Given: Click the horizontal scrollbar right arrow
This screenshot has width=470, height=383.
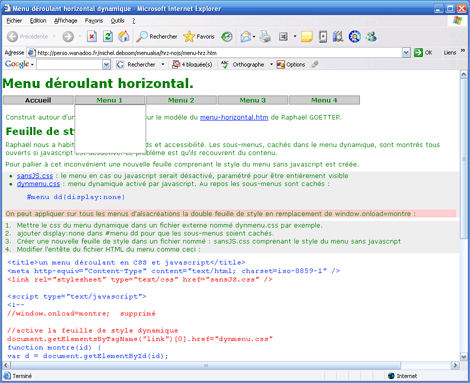Looking at the screenshot, I should 455,365.
